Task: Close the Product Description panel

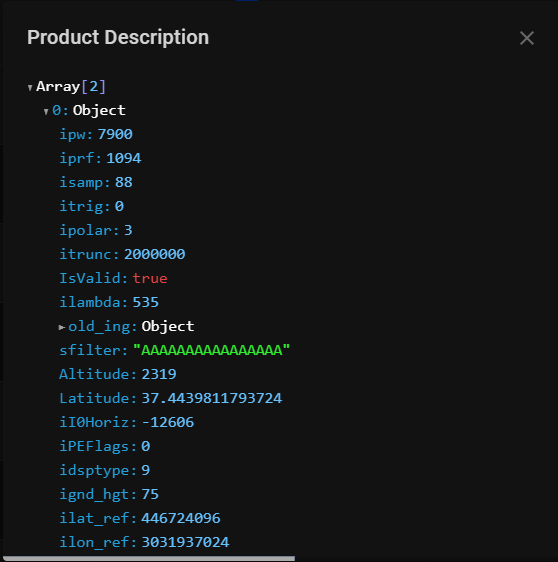Action: pos(527,38)
